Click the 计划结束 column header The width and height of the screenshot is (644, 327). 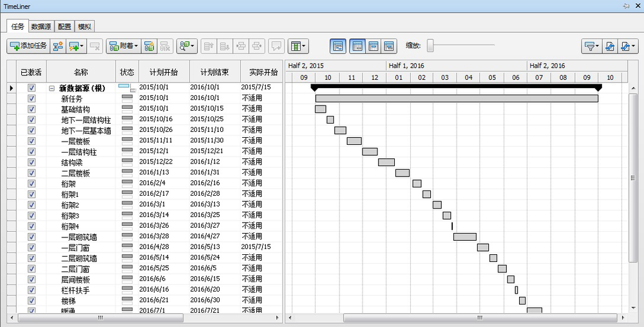[x=215, y=72]
